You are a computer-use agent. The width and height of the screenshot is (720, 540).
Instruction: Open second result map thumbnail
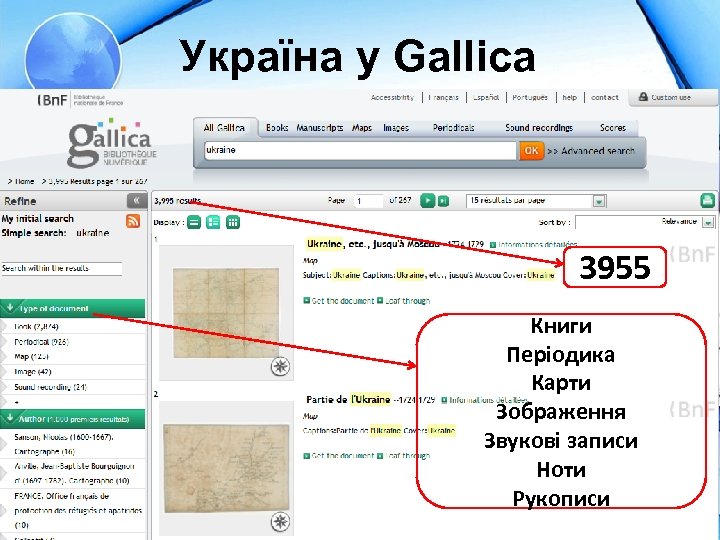point(227,469)
